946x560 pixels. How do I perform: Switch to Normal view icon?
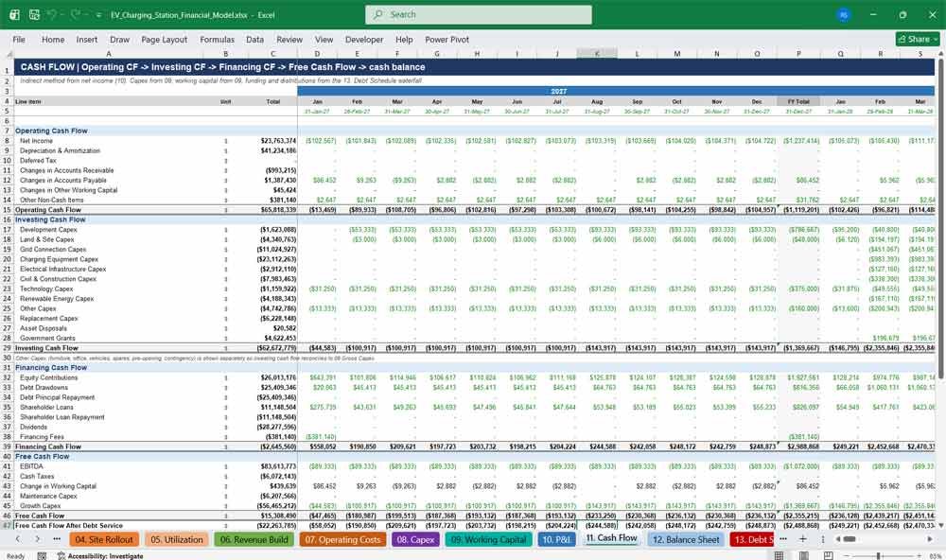tap(779, 555)
